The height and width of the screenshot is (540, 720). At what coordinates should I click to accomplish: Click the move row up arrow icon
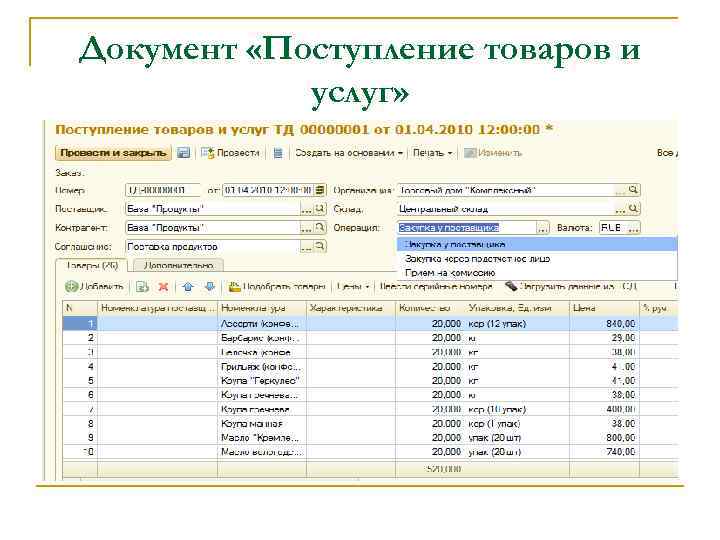(x=188, y=287)
